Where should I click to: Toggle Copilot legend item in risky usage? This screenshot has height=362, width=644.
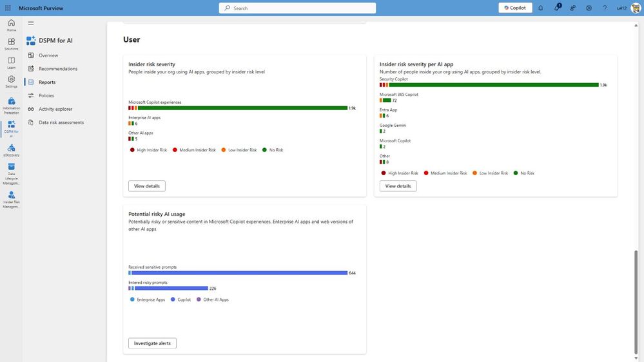click(181, 300)
